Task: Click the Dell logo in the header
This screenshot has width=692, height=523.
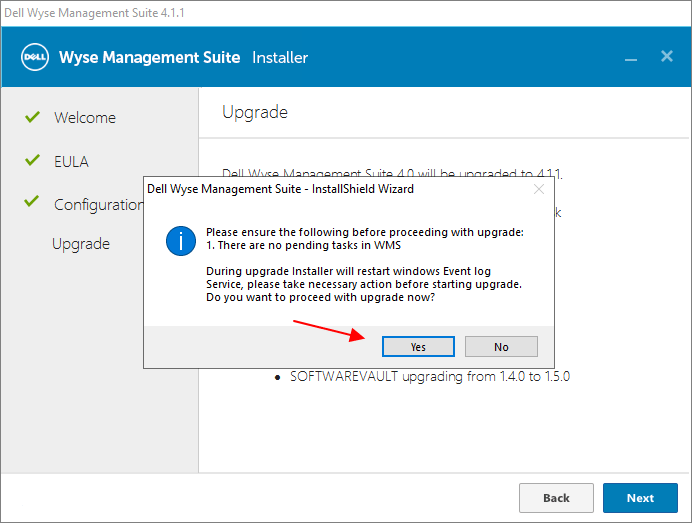Action: point(36,57)
